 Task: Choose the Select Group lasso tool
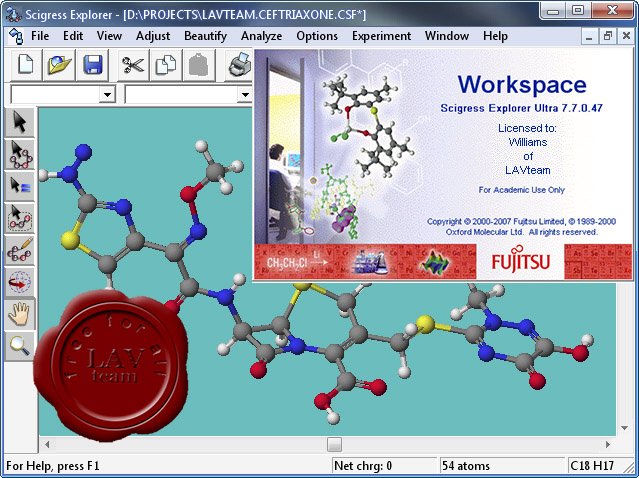20,218
